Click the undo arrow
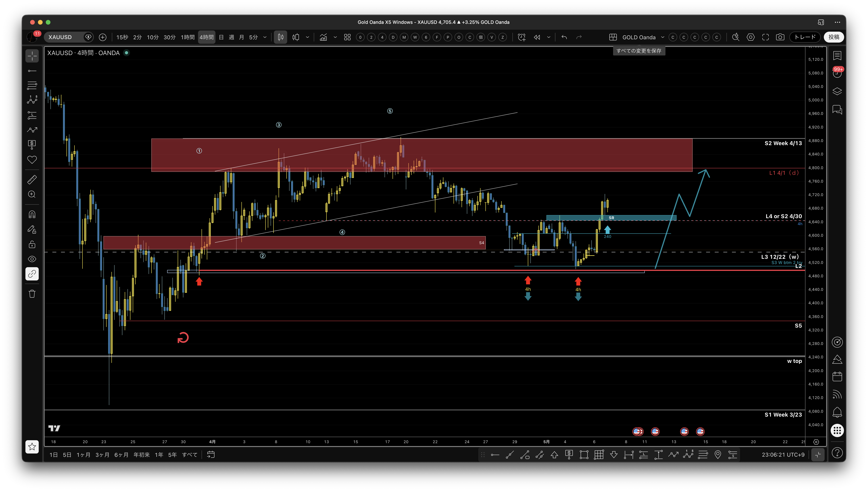The height and width of the screenshot is (491, 868). pyautogui.click(x=564, y=37)
